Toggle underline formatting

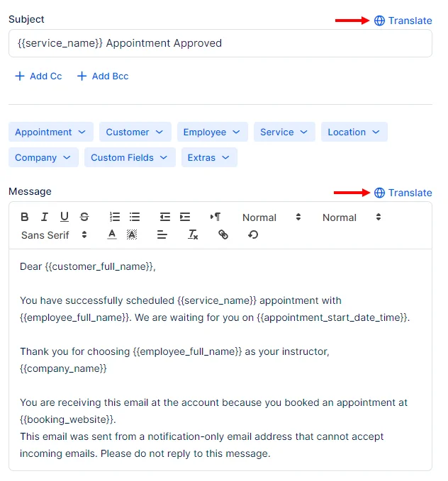click(x=65, y=217)
